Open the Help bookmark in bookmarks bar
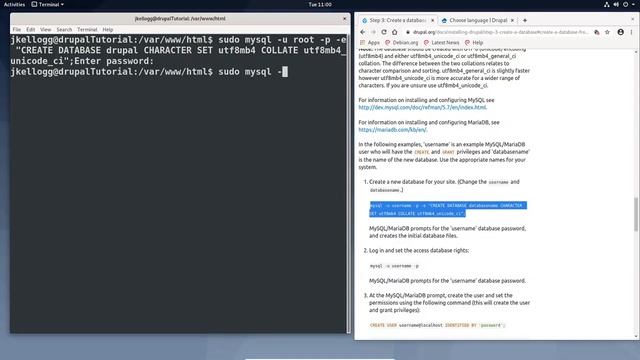Viewport: 640px width, 360px height. [474, 42]
